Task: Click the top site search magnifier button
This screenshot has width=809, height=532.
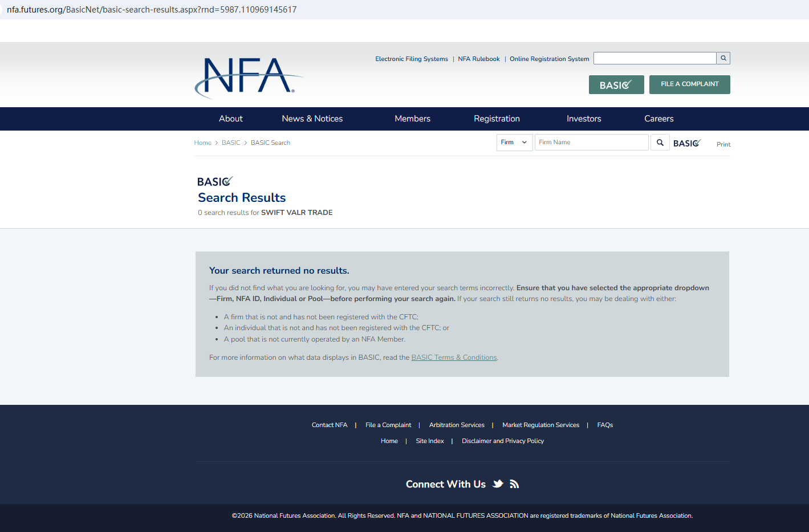Action: click(723, 58)
